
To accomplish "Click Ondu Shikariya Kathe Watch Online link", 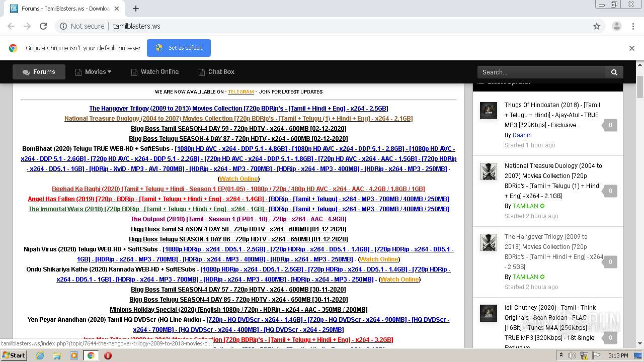I will [399, 280].
